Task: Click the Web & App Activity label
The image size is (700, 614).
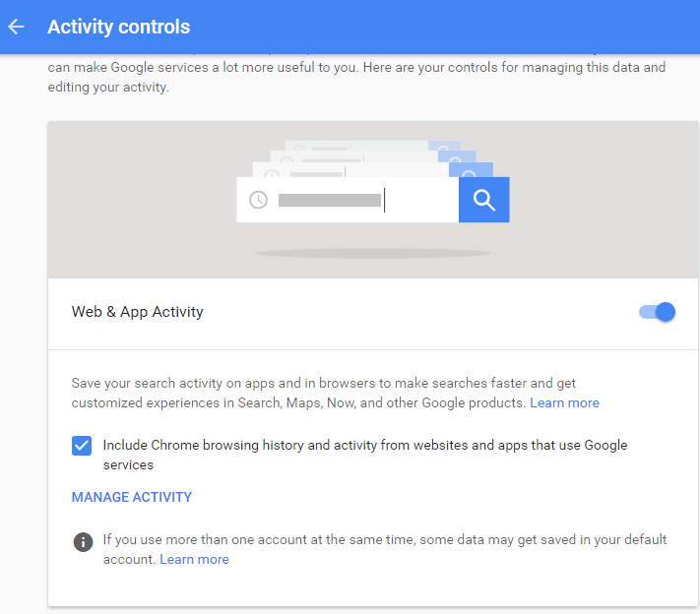Action: 138,312
